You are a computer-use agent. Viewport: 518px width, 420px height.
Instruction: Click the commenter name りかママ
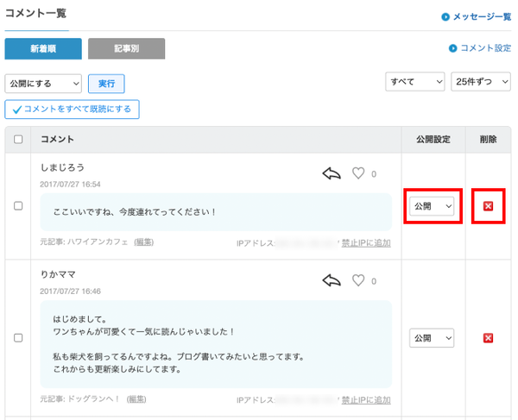click(x=58, y=274)
